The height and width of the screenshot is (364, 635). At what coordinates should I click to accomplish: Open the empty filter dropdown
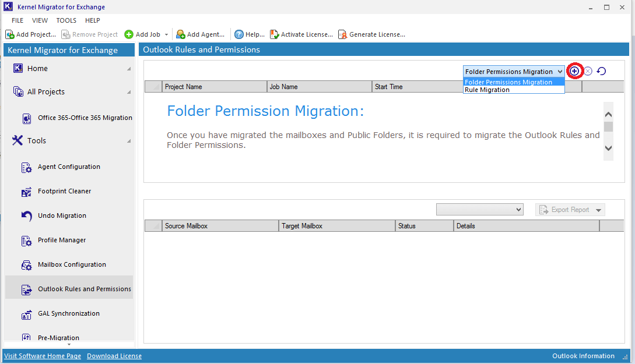(x=479, y=210)
